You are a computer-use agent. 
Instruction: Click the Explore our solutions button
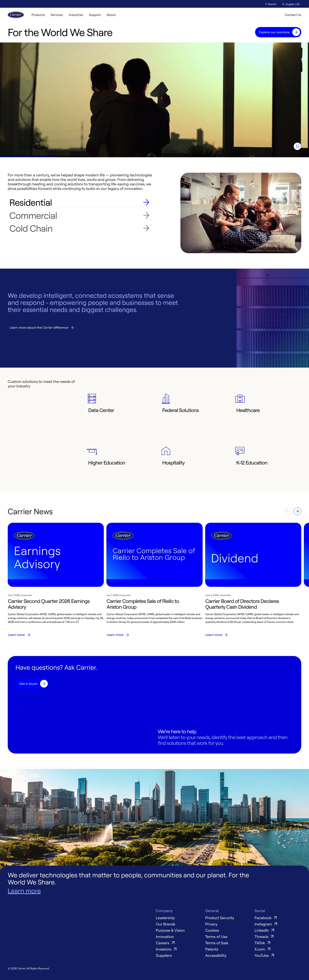click(x=278, y=32)
